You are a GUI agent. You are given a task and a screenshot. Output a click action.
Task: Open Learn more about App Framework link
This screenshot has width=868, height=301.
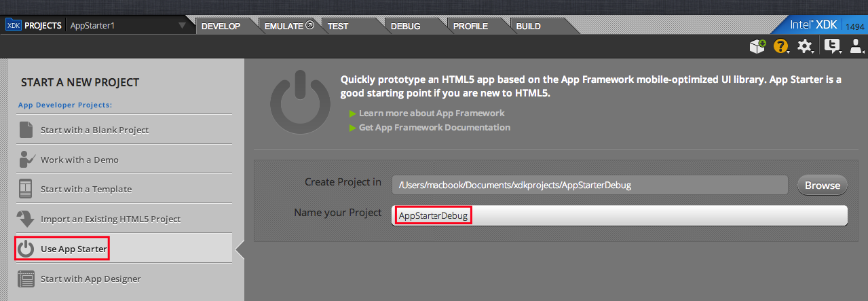tap(432, 113)
